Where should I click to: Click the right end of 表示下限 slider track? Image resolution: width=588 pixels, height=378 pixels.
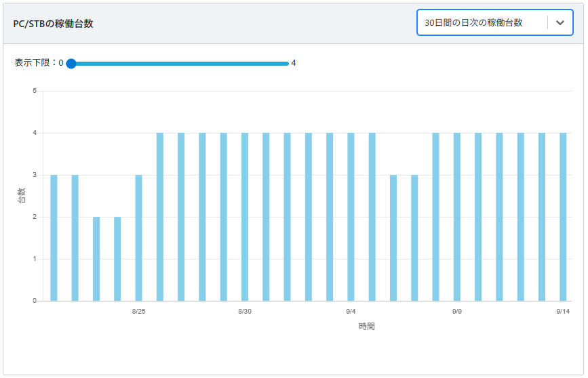pos(286,64)
